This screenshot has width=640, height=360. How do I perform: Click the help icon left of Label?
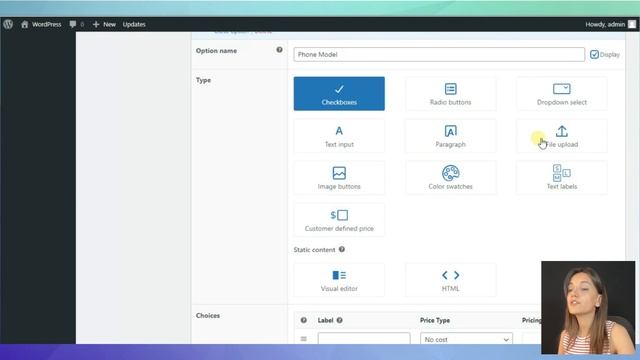pos(304,320)
